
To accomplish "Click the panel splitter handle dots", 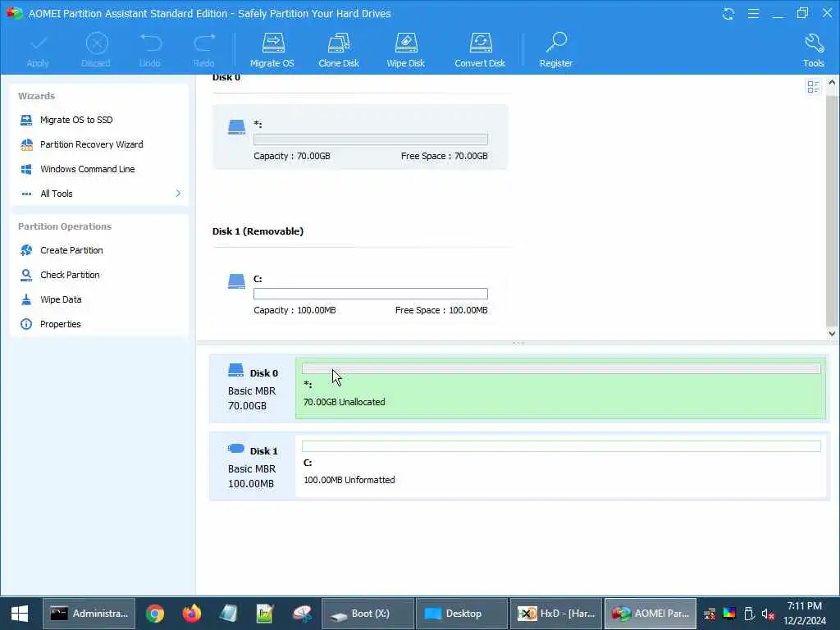I will (518, 343).
